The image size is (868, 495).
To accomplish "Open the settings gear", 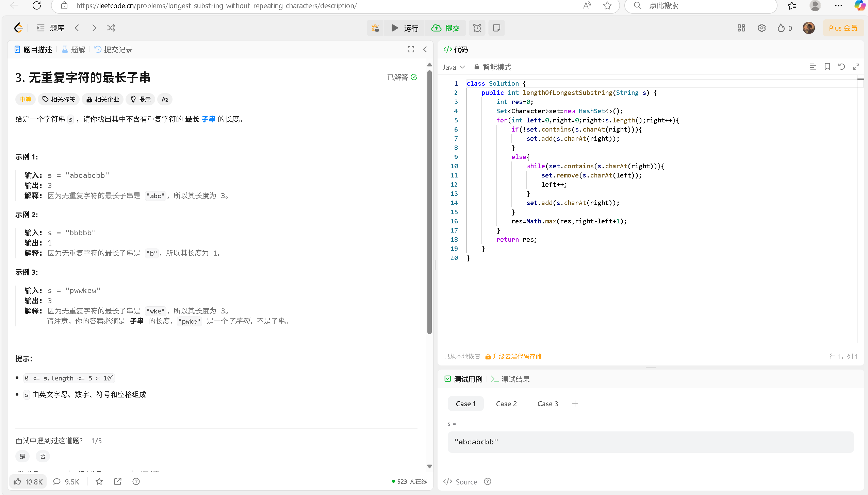I will click(761, 28).
